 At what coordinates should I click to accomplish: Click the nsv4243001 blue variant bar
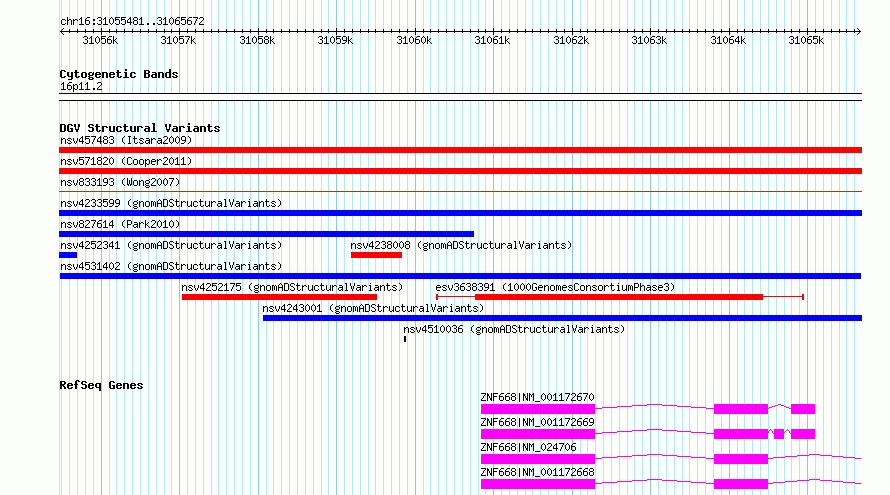(562, 318)
